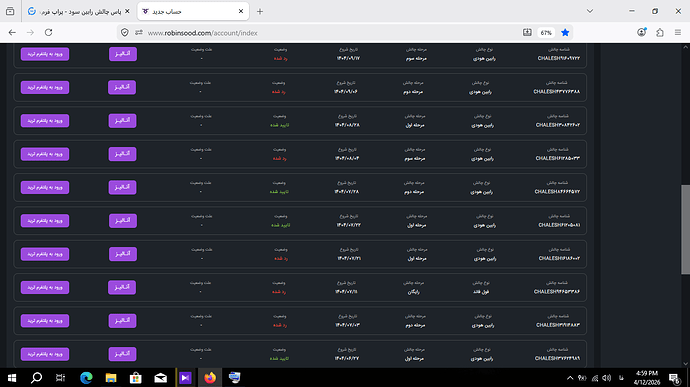Select آنالیز in the فول فاند challenge row

(122, 287)
